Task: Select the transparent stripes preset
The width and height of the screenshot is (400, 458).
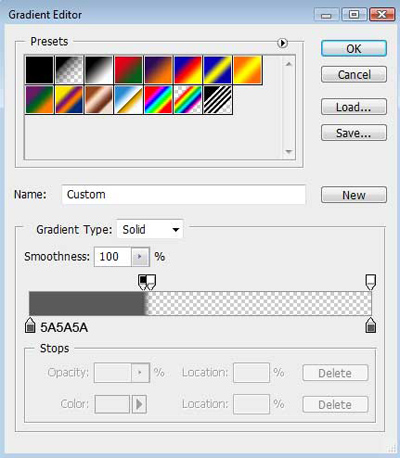Action: pyautogui.click(x=218, y=100)
